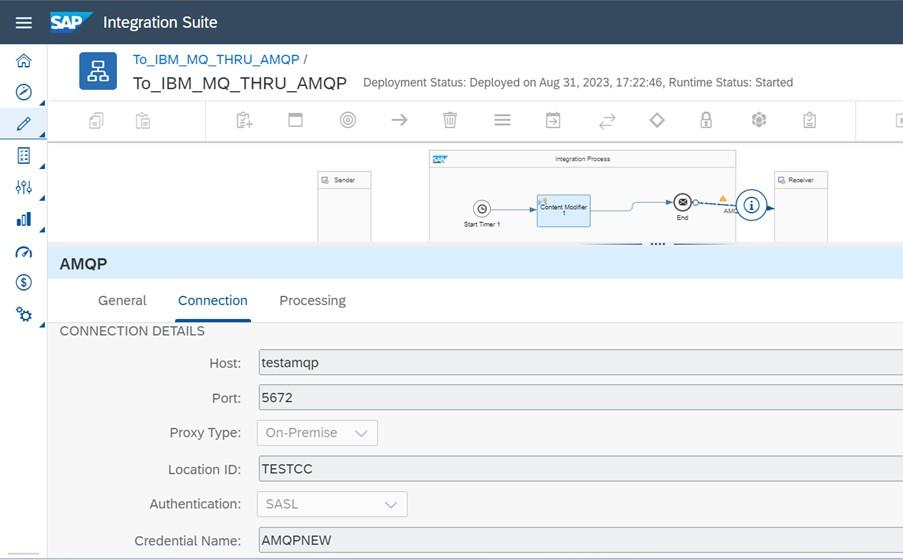This screenshot has height=560, width=903.
Task: Click the Credential Name input field
Action: coord(580,540)
